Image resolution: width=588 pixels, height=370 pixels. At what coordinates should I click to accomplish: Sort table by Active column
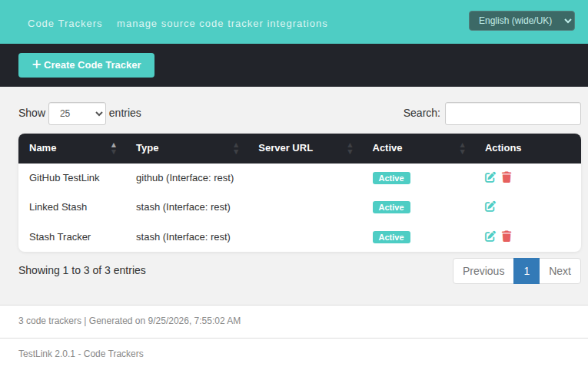pyautogui.click(x=418, y=148)
